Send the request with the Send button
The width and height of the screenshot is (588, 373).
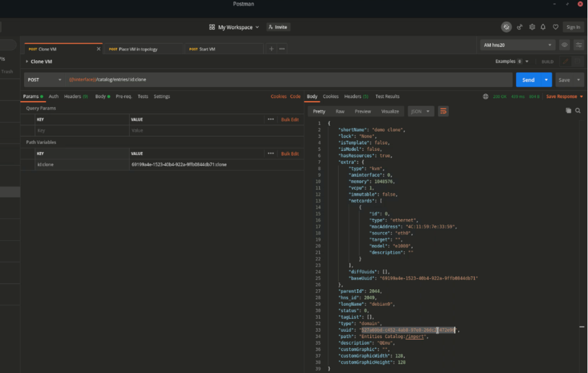pyautogui.click(x=528, y=80)
